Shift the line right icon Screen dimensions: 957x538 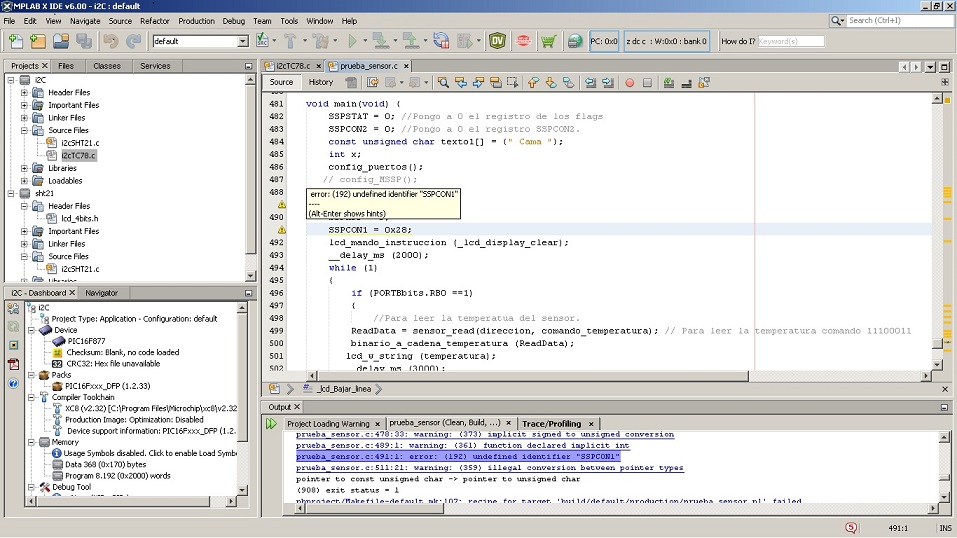608,82
